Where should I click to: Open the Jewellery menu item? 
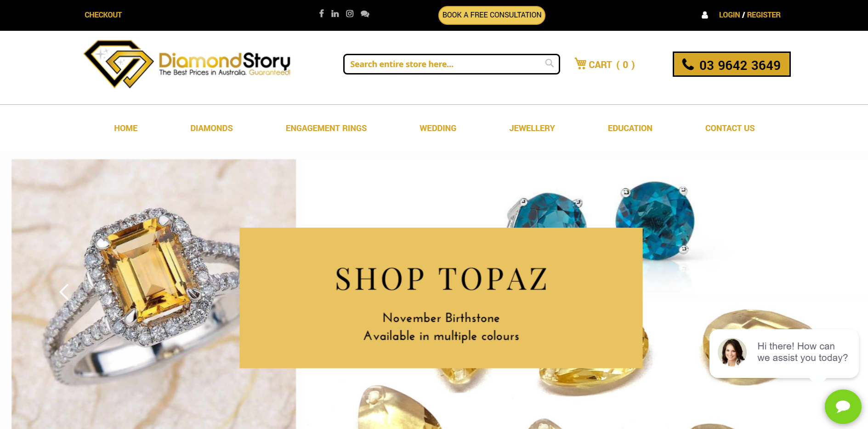pyautogui.click(x=532, y=128)
